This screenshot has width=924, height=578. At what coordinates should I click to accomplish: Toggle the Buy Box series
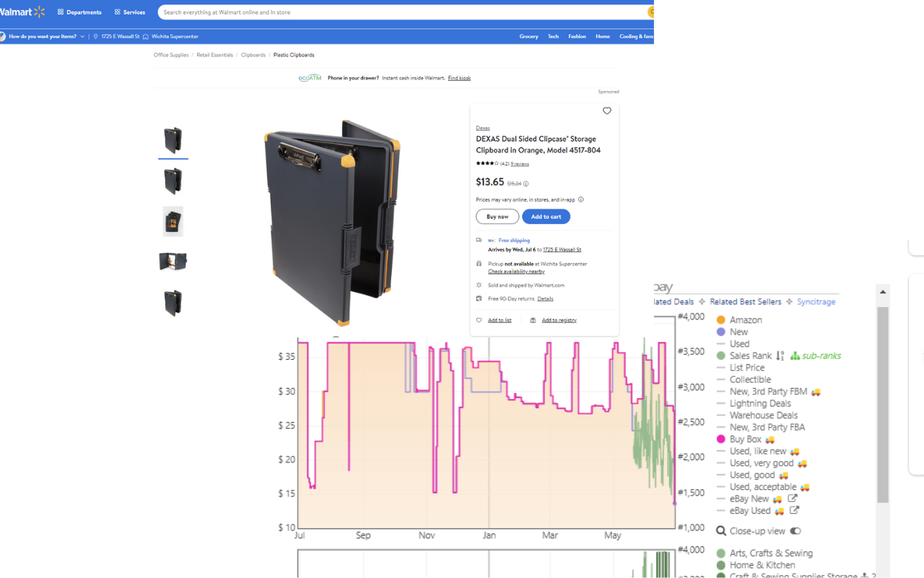click(x=745, y=439)
